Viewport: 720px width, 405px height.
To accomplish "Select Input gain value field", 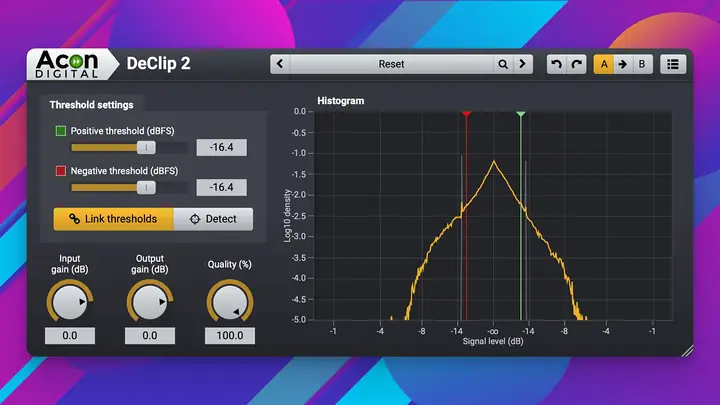I will click(70, 336).
